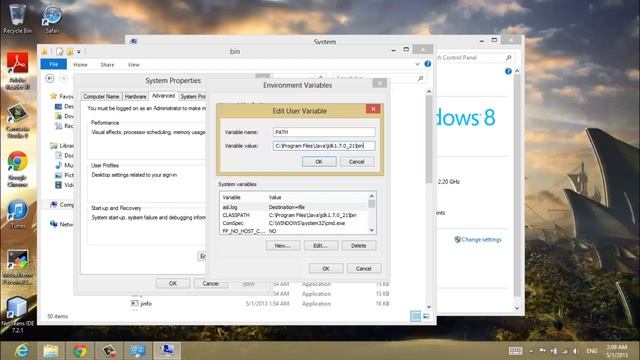The width and height of the screenshot is (640, 360).
Task: Expand the Explorer ribbon chevron
Action: coord(417,64)
